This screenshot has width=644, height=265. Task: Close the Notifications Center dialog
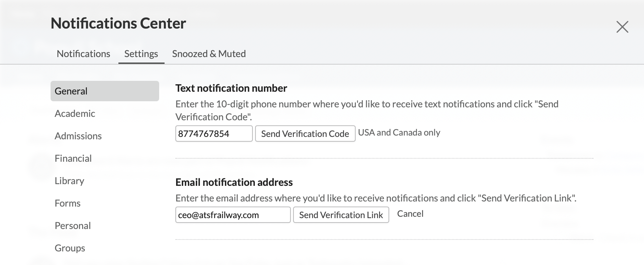click(622, 27)
